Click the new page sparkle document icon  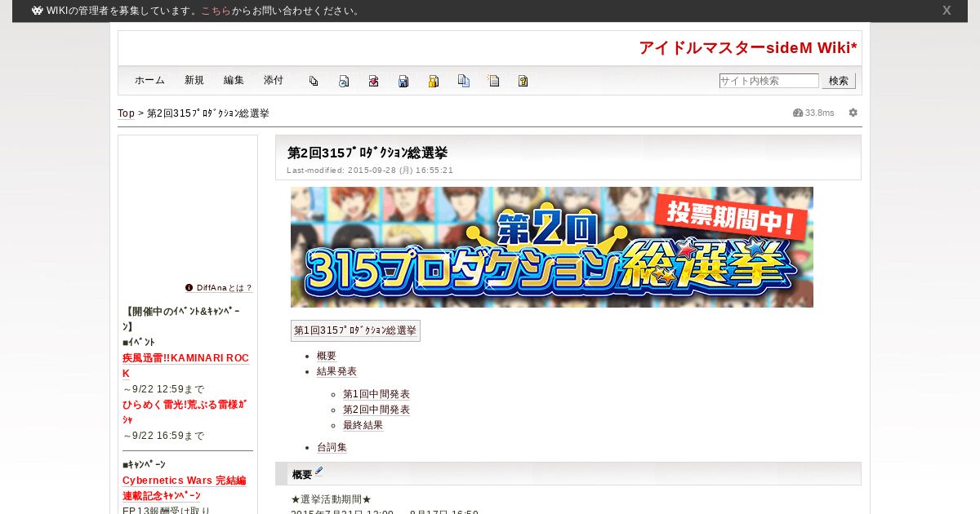[493, 81]
